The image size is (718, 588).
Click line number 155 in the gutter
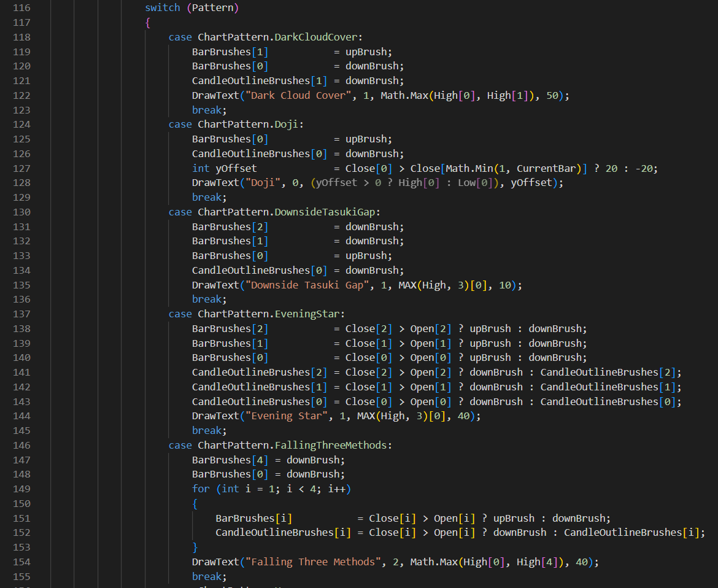click(x=21, y=576)
